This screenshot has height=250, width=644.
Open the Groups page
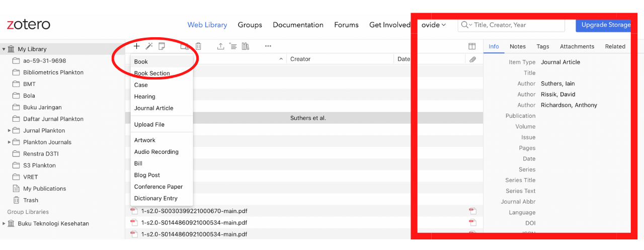pyautogui.click(x=250, y=25)
